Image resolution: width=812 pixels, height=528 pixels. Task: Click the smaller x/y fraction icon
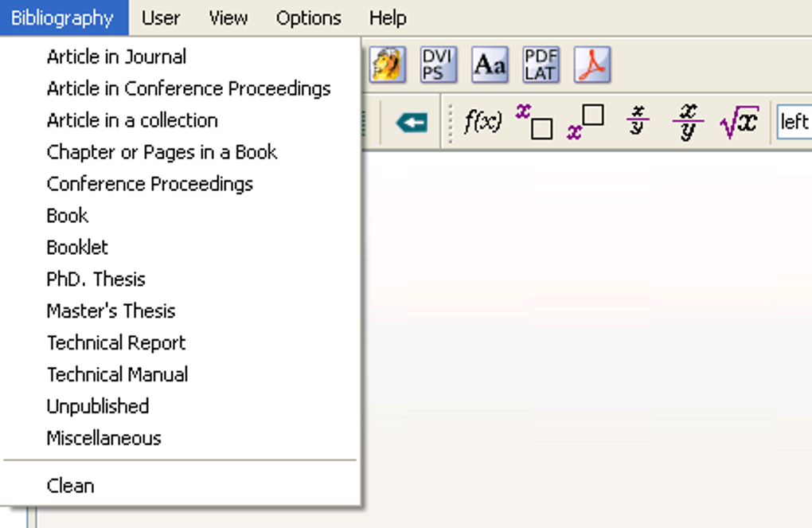click(x=637, y=123)
